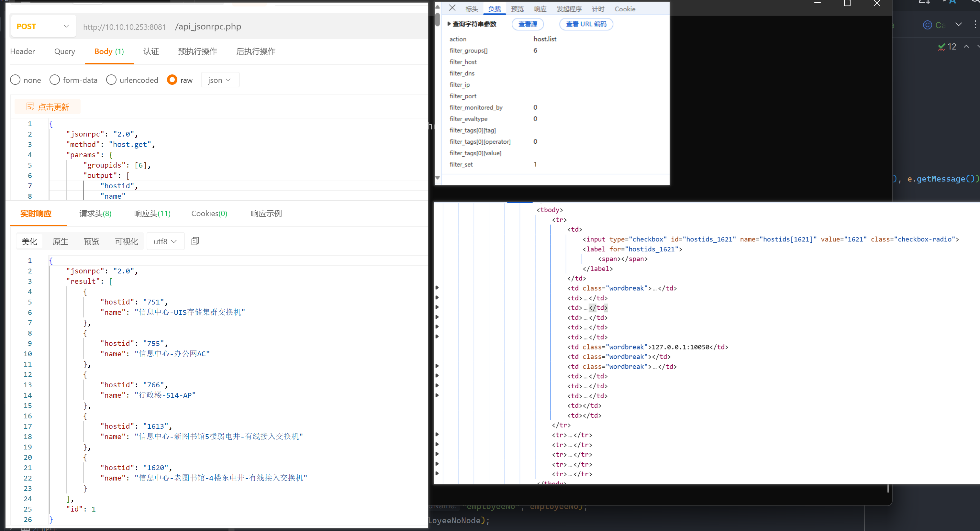Select the 可视化 response view
Image resolution: width=980 pixels, height=531 pixels.
(127, 241)
